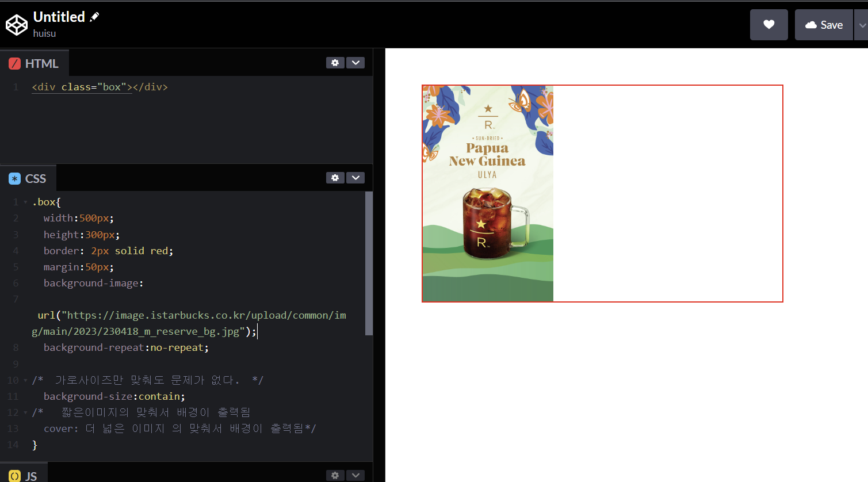Click the Papua New Guinea preview image

click(x=488, y=193)
